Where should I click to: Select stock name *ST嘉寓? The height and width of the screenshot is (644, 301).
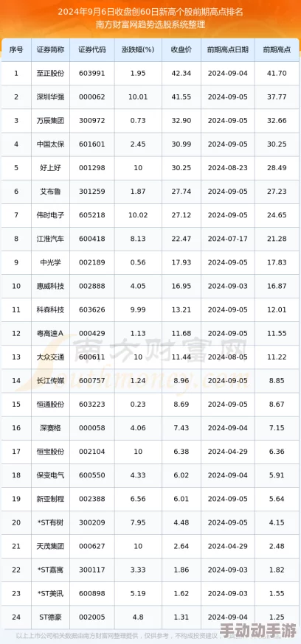coord(51,570)
